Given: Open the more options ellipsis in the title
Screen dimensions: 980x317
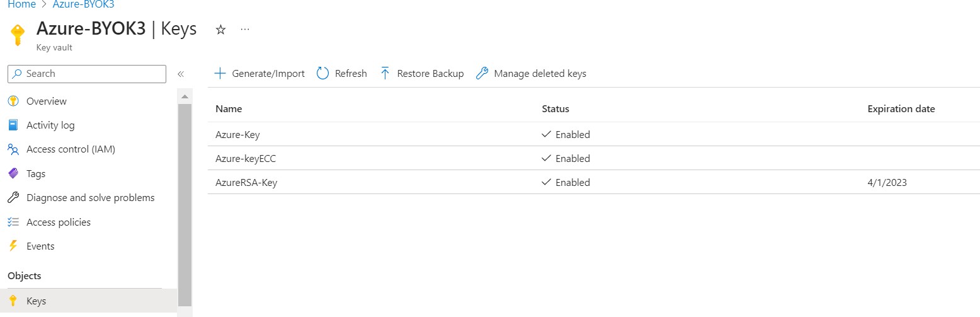Looking at the screenshot, I should pyautogui.click(x=245, y=30).
